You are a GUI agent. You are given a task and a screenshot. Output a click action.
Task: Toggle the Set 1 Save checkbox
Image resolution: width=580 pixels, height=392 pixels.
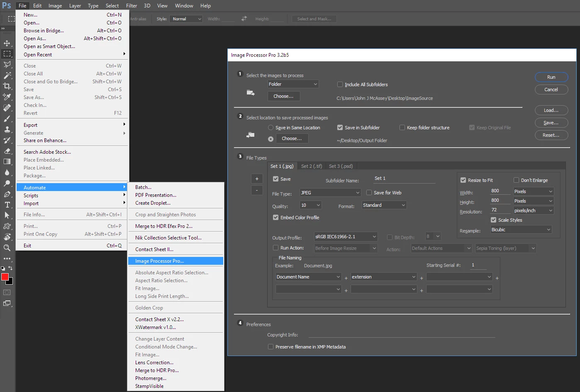pos(275,179)
